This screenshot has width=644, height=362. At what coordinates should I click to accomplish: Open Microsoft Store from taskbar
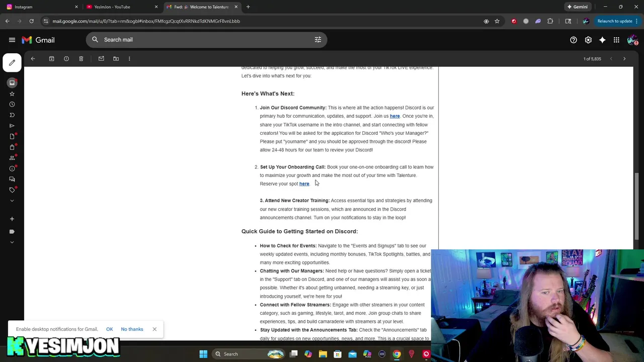click(338, 354)
